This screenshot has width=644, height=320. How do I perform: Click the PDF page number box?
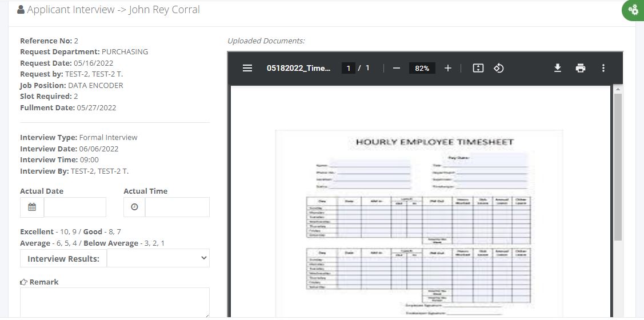click(x=349, y=68)
